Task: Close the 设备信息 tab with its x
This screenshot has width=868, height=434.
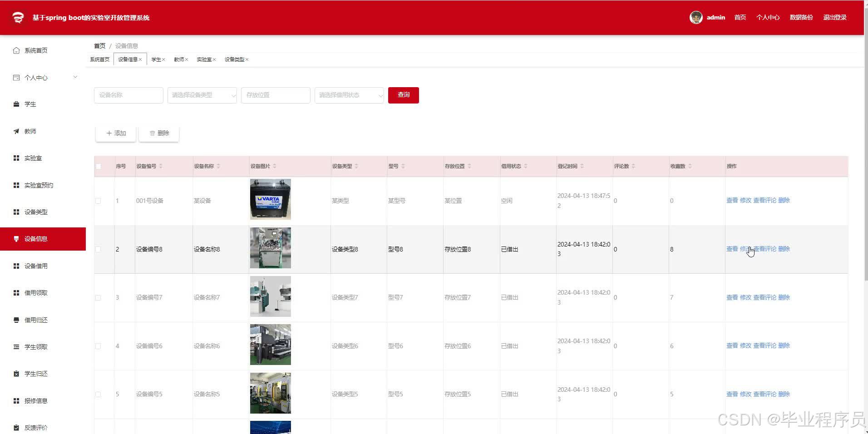Action: point(141,59)
